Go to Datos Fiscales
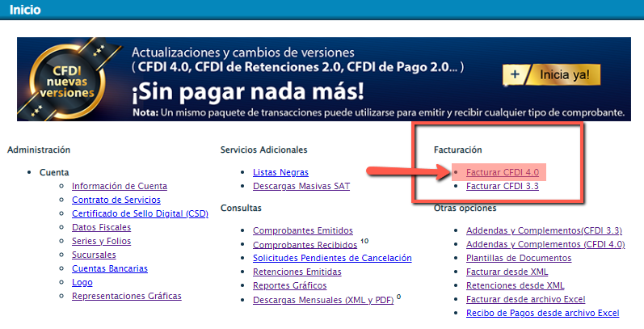This screenshot has width=644, height=329. tap(102, 227)
